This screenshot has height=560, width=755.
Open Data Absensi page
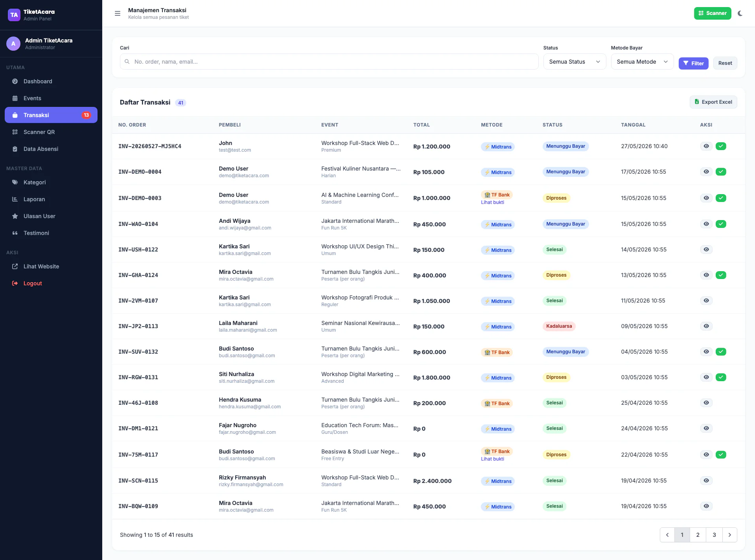coord(51,149)
